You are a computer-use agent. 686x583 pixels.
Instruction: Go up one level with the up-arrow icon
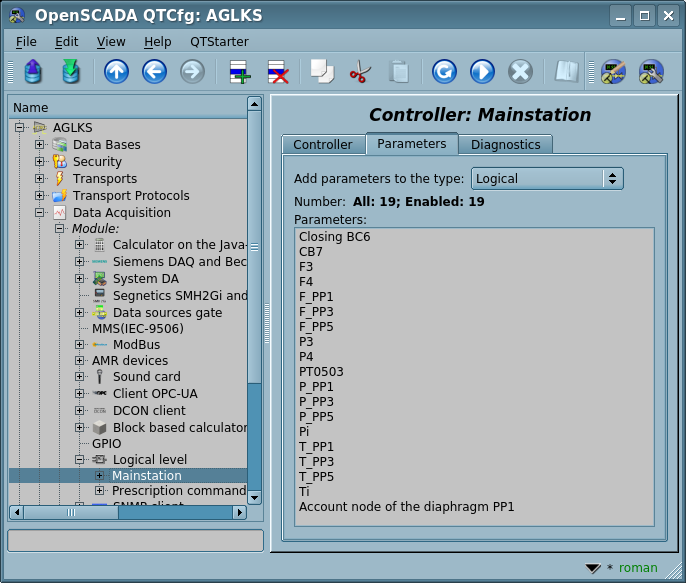(x=117, y=72)
